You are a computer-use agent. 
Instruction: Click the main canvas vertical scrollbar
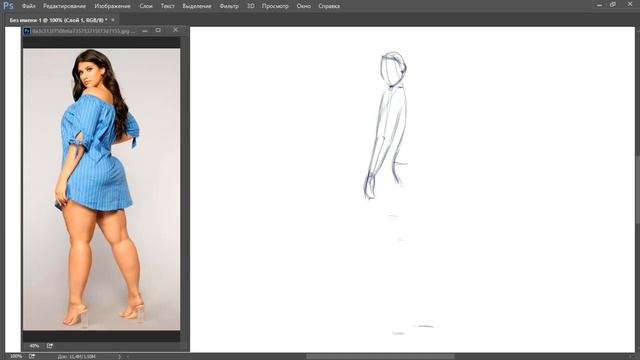coord(637,190)
